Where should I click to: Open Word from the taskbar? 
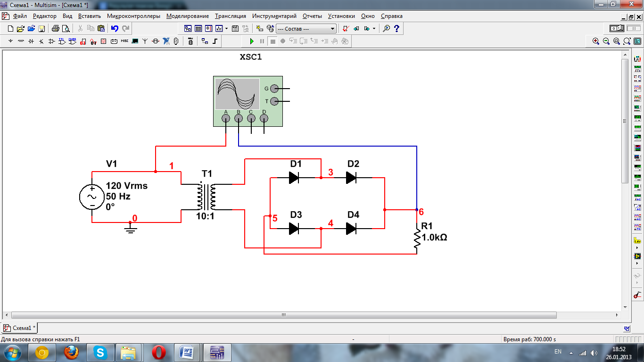[187, 352]
